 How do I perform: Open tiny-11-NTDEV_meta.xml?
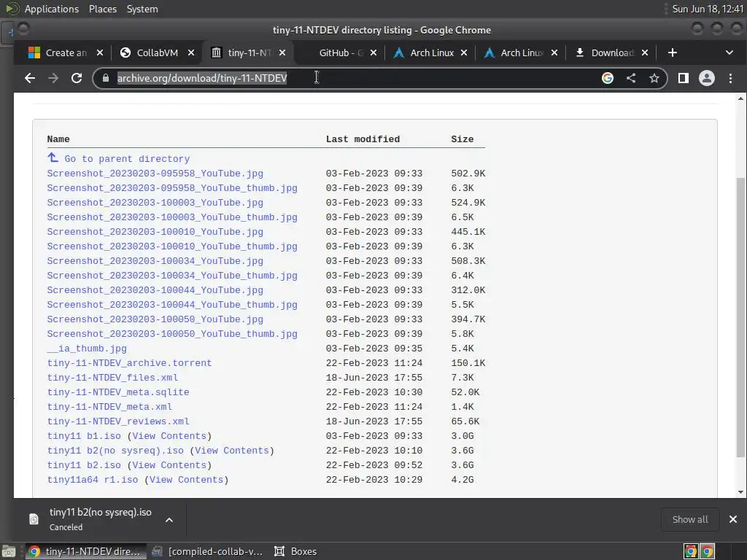coord(109,407)
